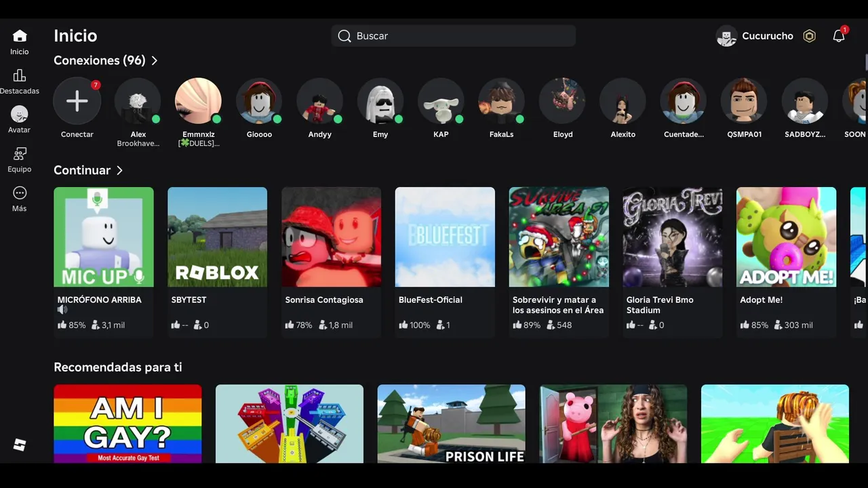This screenshot has height=488, width=868.
Task: Open the Conexiones (96) heading link
Action: point(100,60)
